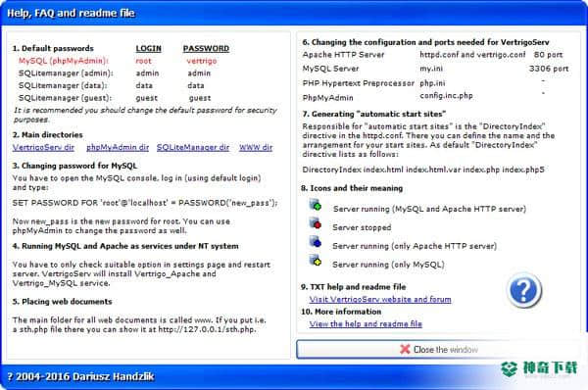This screenshot has height=390, width=588.
Task: Click '3. Changing password for MySQL' heading
Action: (74, 166)
